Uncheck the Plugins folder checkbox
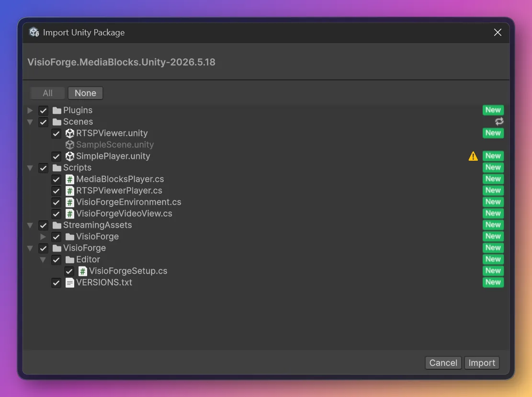The image size is (532, 397). click(x=43, y=110)
